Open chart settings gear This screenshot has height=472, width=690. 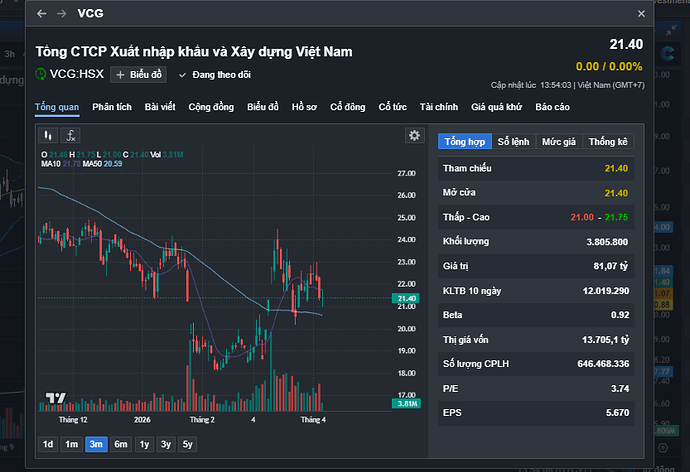[415, 135]
